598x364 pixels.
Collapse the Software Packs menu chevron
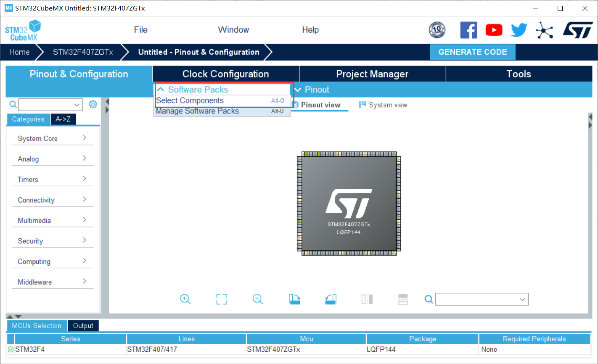pos(161,89)
